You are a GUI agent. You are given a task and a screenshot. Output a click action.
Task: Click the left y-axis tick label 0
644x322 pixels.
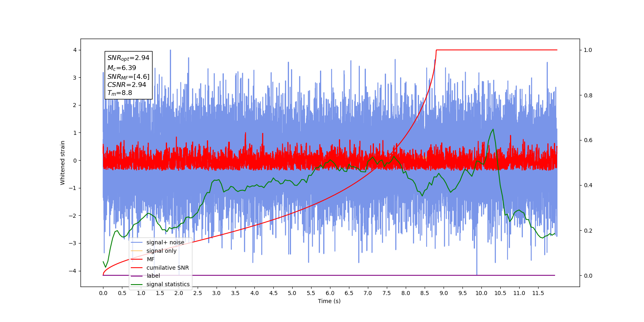click(x=75, y=160)
